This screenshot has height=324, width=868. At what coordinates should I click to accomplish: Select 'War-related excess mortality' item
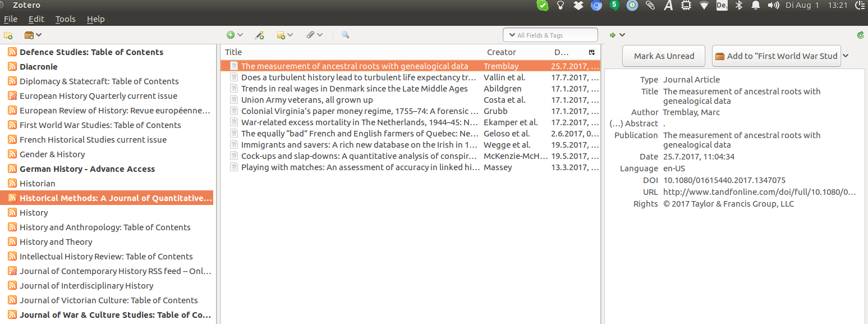point(410,122)
